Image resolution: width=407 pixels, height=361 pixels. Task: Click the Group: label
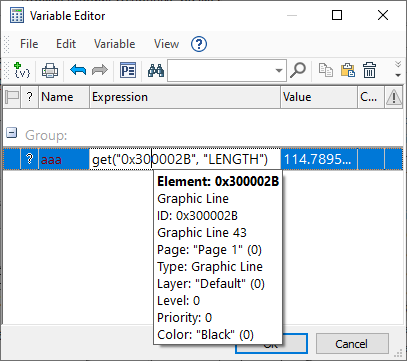pos(46,135)
